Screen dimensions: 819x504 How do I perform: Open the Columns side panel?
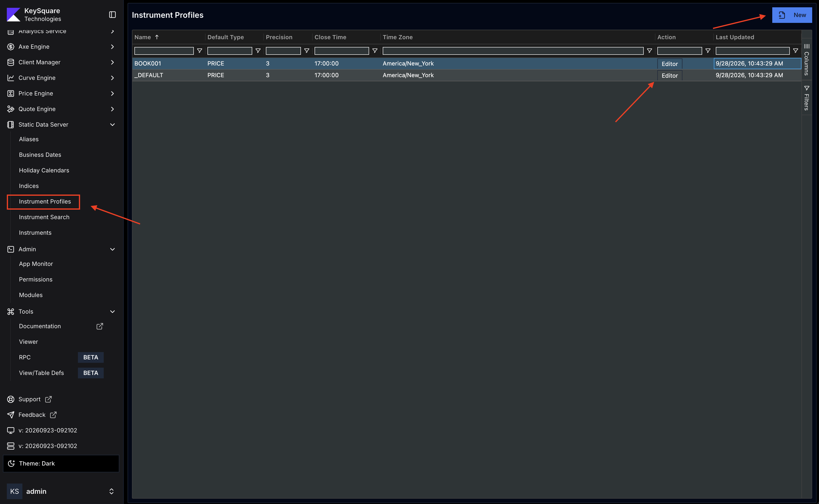tap(806, 59)
